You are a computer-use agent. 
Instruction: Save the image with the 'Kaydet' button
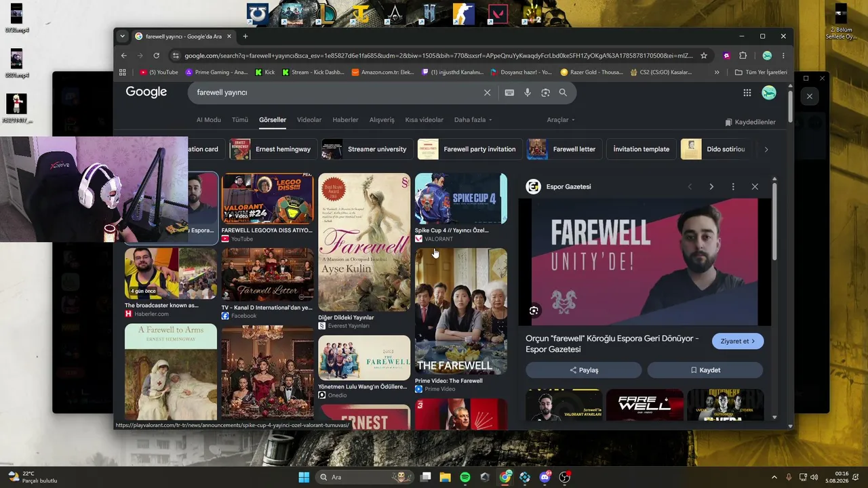705,370
